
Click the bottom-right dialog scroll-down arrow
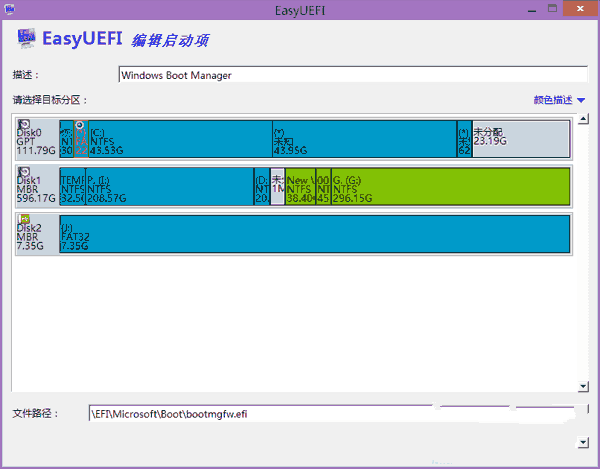coord(582,443)
